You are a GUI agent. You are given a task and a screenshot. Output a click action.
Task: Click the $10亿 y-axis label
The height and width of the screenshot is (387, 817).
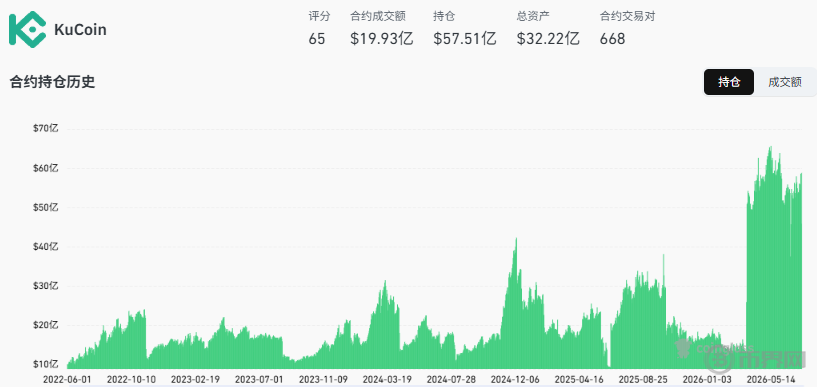46,364
